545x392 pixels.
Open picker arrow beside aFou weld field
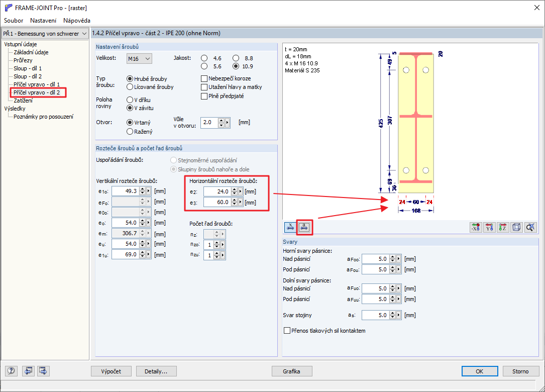click(399, 269)
